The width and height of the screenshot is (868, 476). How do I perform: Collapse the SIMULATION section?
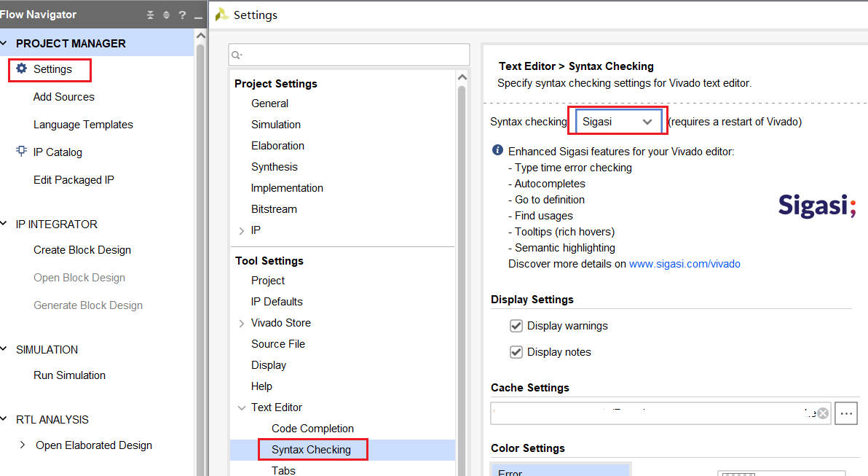click(4, 349)
